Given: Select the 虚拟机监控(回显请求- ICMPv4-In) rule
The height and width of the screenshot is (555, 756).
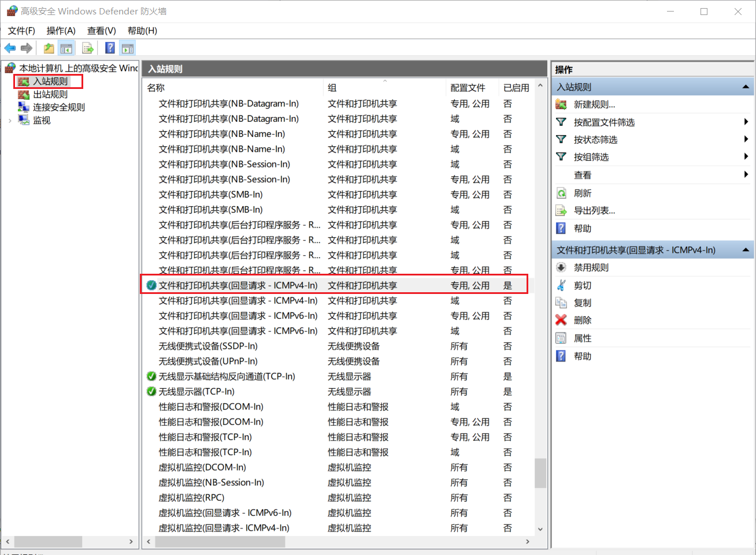Looking at the screenshot, I should [x=338, y=528].
